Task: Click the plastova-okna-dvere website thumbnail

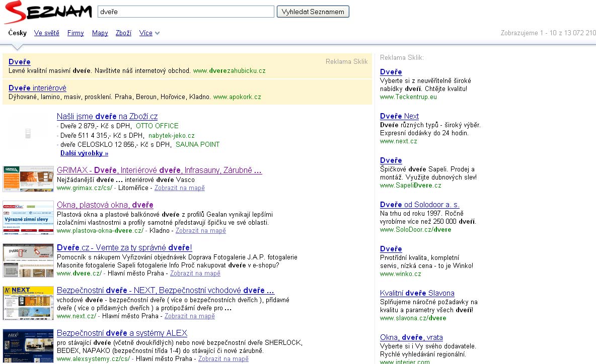Action: pyautogui.click(x=28, y=218)
